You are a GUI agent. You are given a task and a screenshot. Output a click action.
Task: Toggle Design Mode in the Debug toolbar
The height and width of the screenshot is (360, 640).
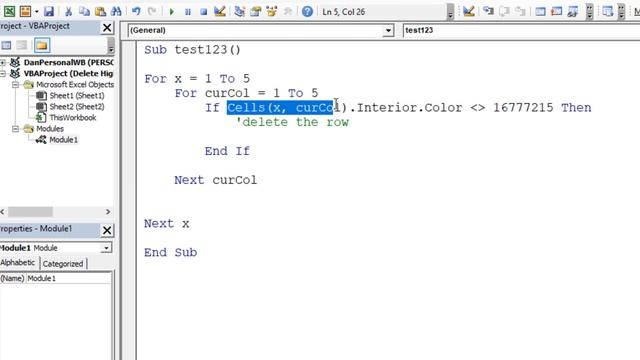coord(469,11)
